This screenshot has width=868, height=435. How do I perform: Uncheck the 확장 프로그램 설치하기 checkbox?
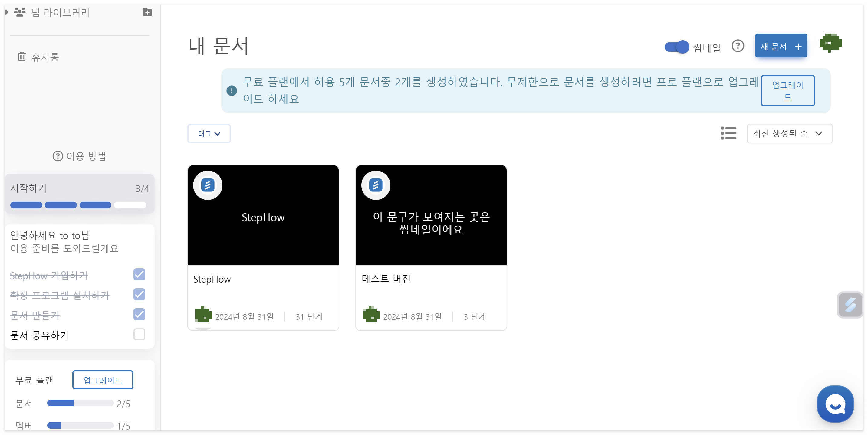139,294
